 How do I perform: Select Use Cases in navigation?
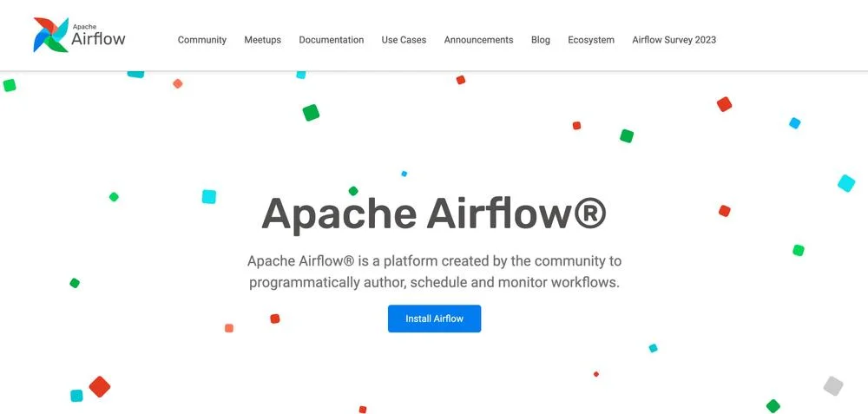tap(404, 40)
